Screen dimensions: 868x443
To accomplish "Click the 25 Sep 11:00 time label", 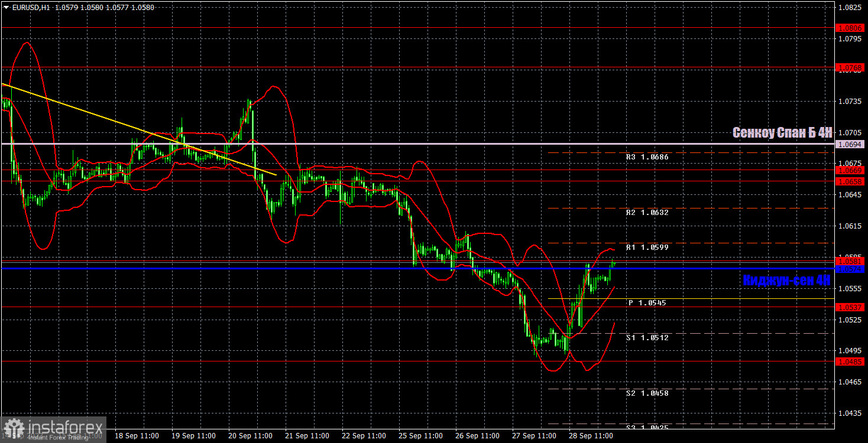I will pos(420,436).
